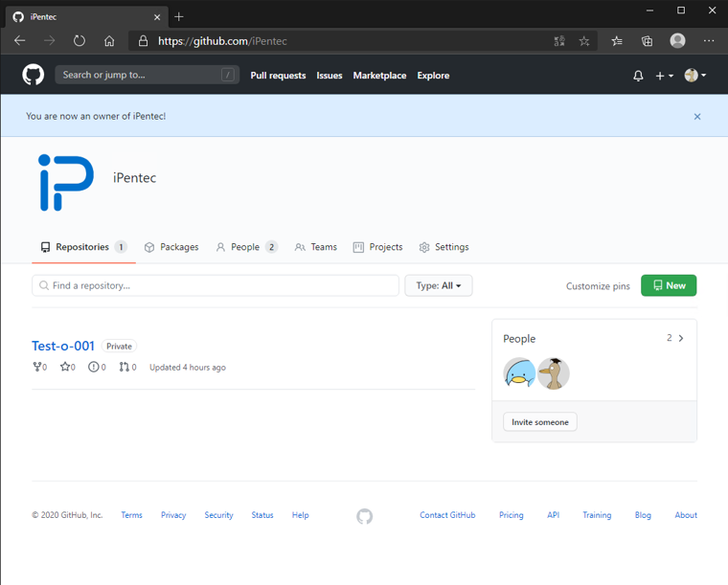Switch to the Repositories tab
Image resolution: width=728 pixels, height=585 pixels.
click(x=83, y=247)
